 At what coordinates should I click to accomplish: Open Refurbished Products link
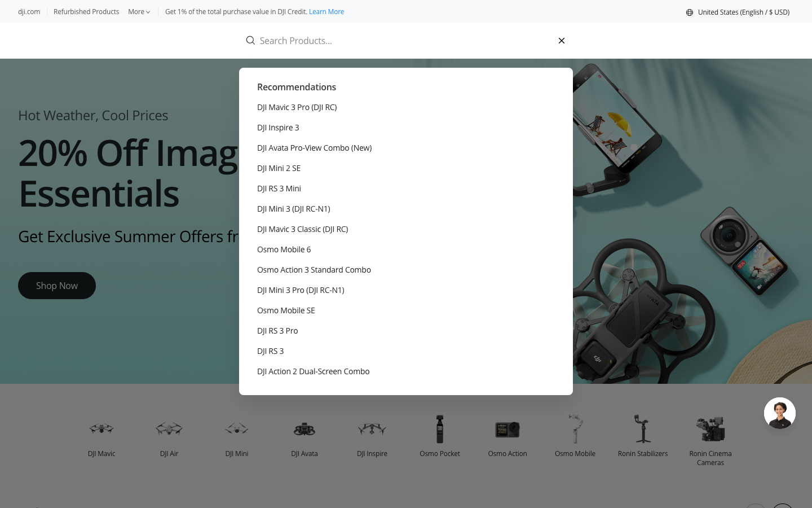point(86,11)
